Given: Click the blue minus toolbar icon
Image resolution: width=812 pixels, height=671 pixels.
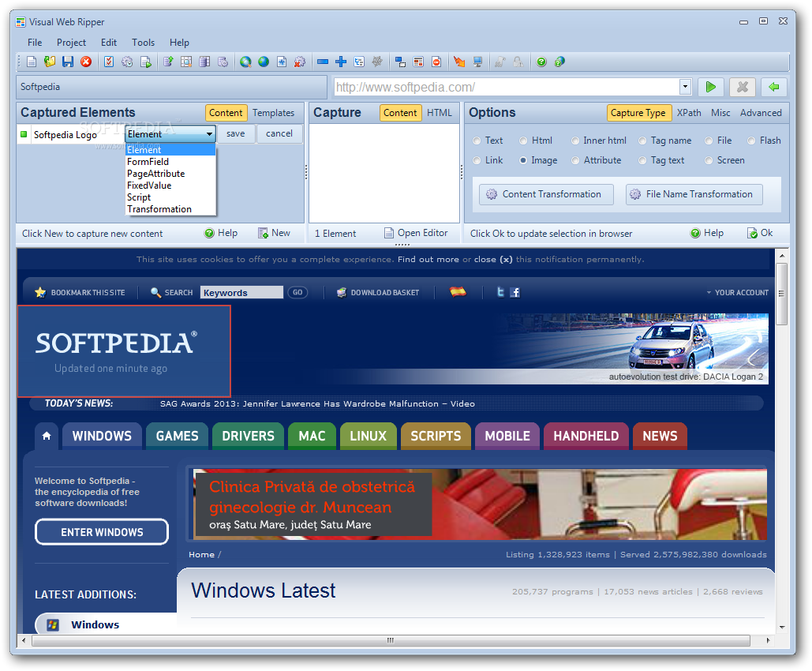Looking at the screenshot, I should 323,62.
